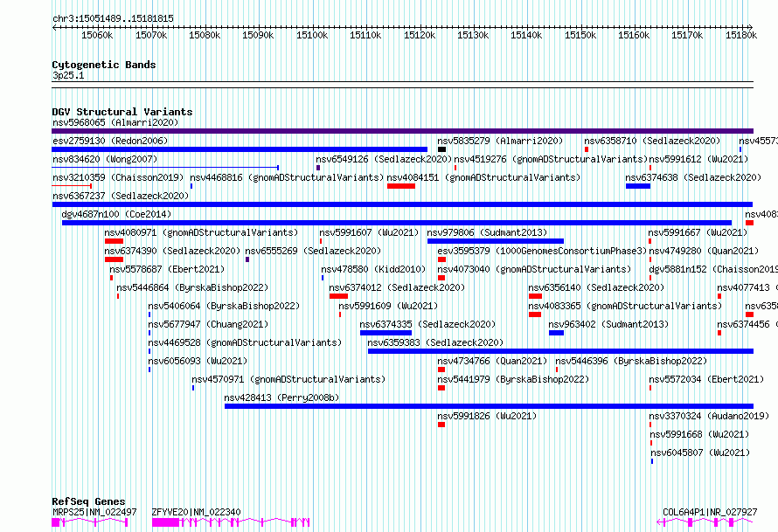Click nsv4469528 gnomAD variant label
The height and width of the screenshot is (532, 778).
245,342
